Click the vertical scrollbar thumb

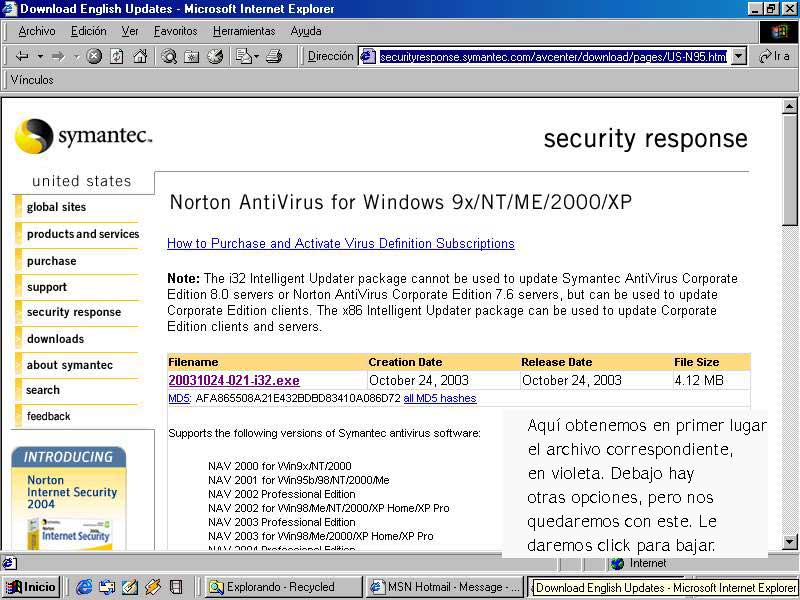click(x=789, y=169)
